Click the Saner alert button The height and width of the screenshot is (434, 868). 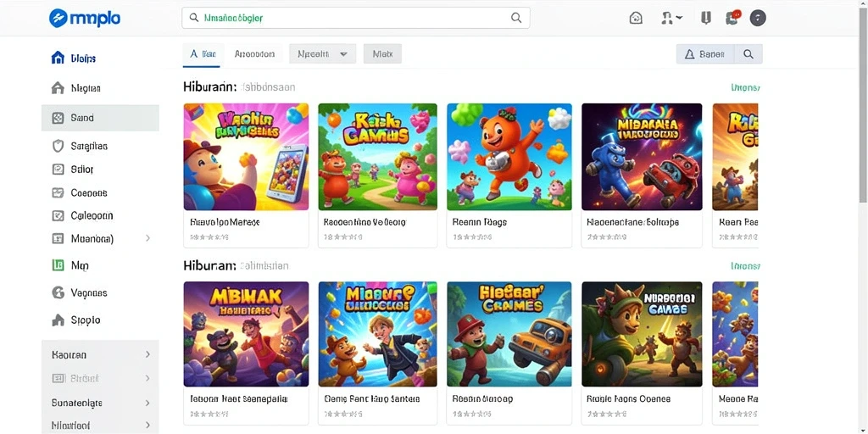point(704,53)
